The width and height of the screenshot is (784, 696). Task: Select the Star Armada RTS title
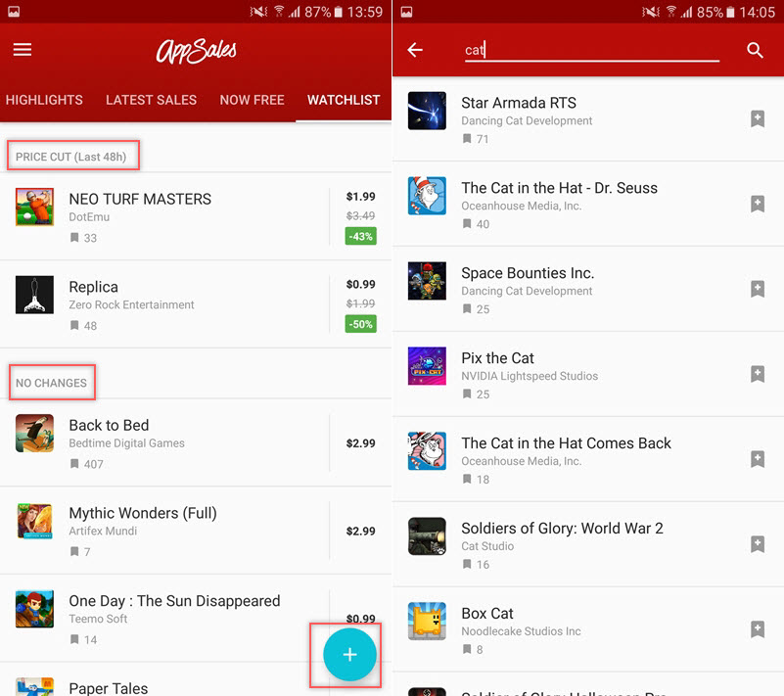(x=519, y=103)
